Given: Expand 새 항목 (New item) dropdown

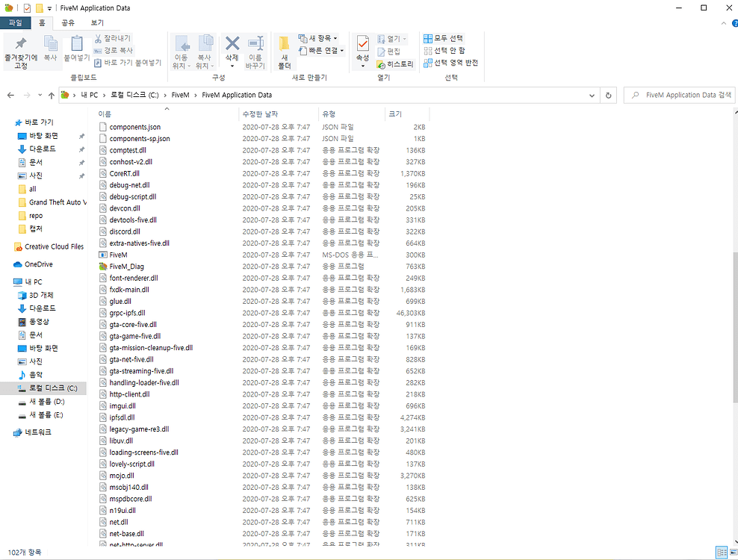Looking at the screenshot, I should (335, 38).
